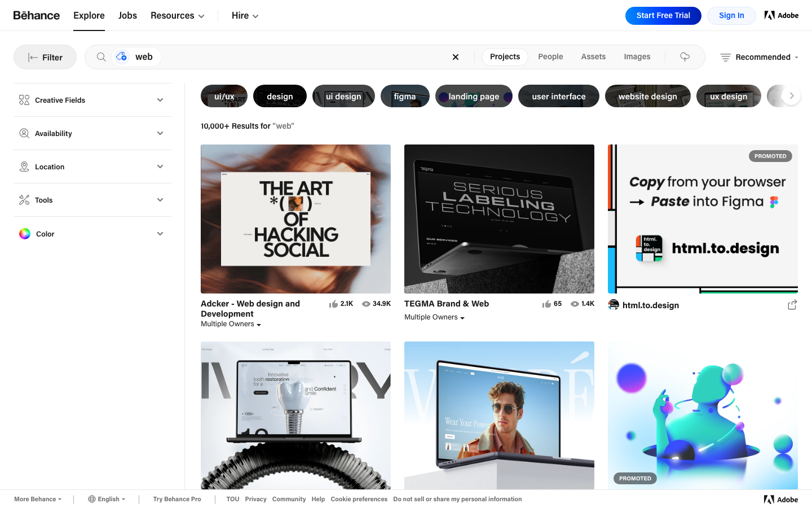Click the Creative Fields shapes icon
The height and width of the screenshot is (508, 812).
pos(24,100)
